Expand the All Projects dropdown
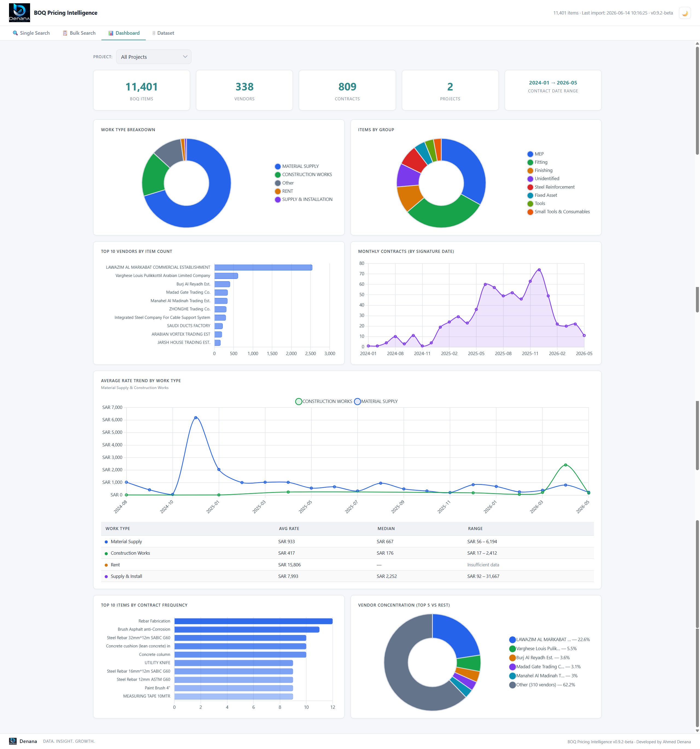700x749 pixels. point(153,57)
